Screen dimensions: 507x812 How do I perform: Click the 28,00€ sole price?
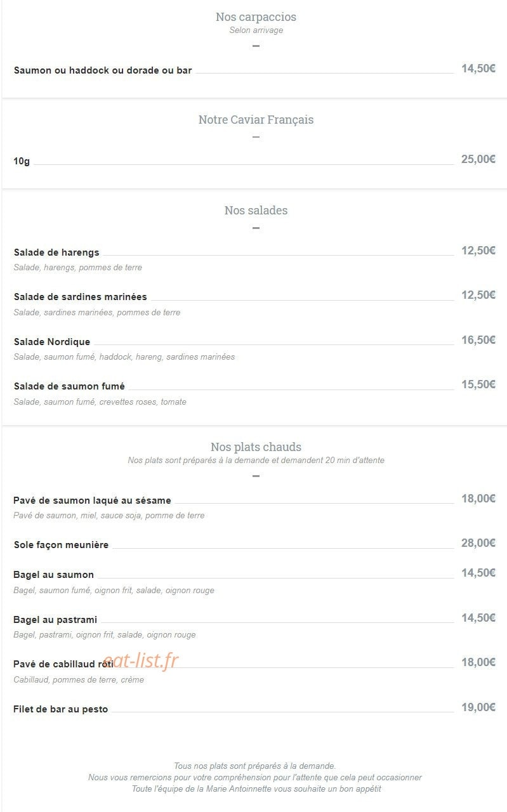pyautogui.click(x=478, y=543)
